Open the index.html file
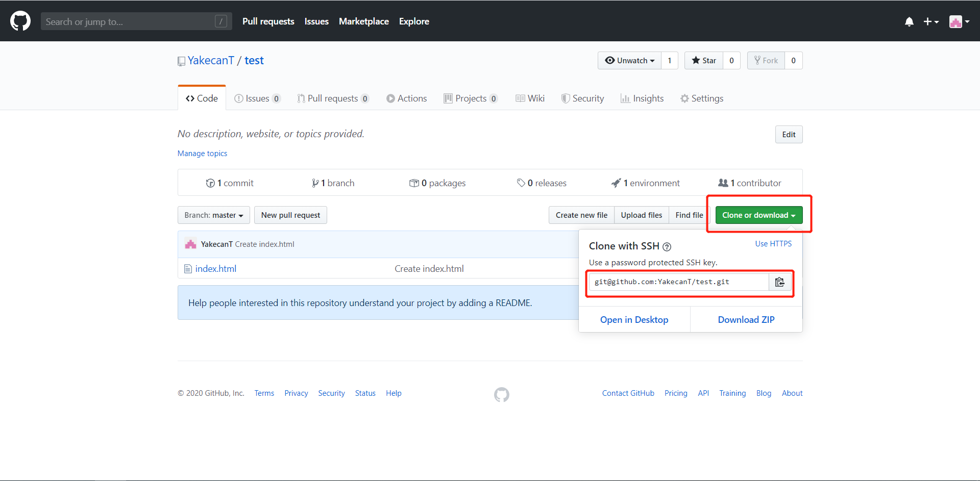 [215, 269]
